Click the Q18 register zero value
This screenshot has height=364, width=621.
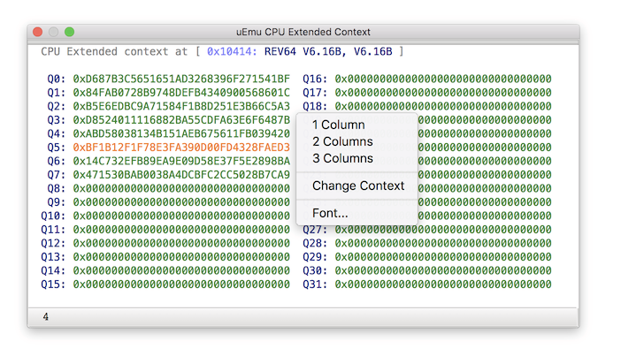point(443,106)
